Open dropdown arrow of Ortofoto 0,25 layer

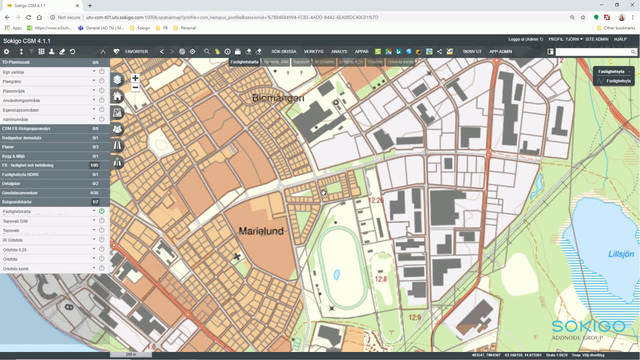click(x=94, y=249)
